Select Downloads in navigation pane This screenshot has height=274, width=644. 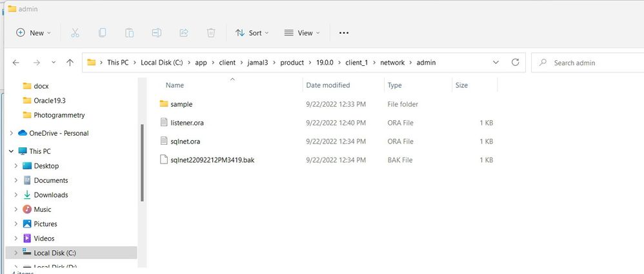[x=51, y=195]
